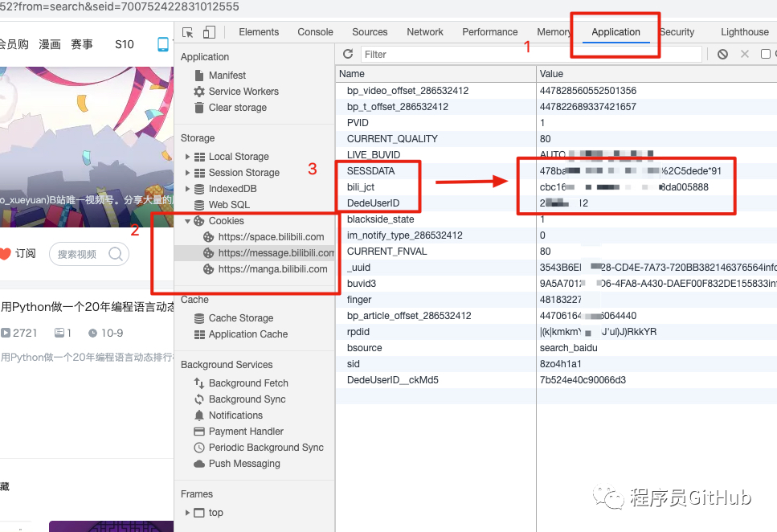Refresh the cookies table
777x532 pixels.
click(x=348, y=54)
